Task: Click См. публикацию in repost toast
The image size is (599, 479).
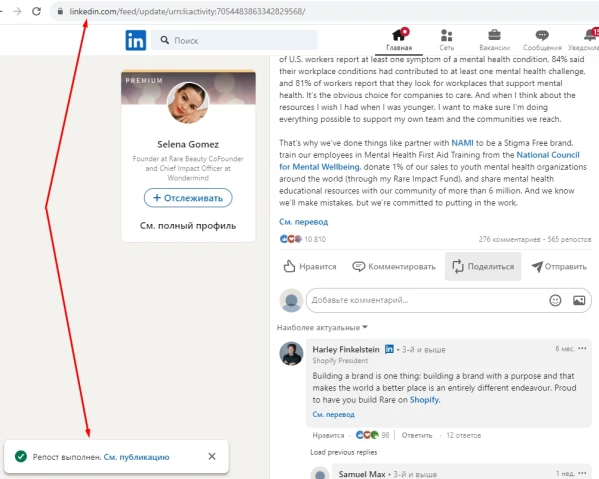Action: [x=136, y=457]
